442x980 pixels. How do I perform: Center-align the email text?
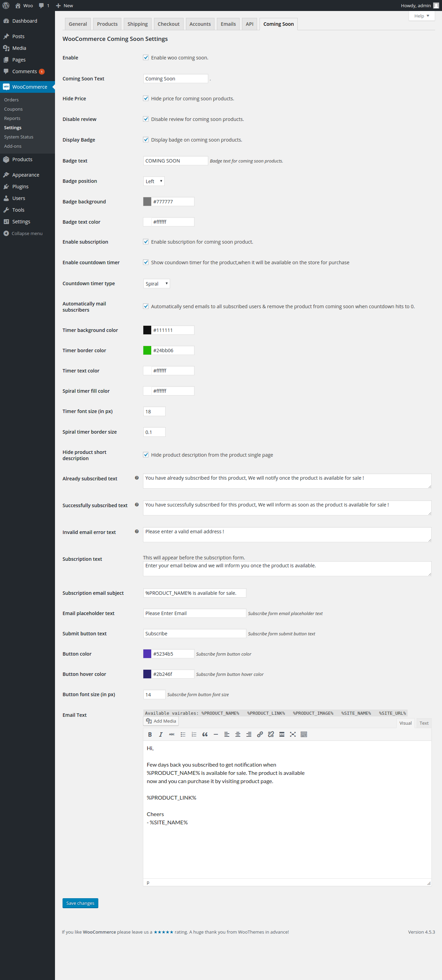click(x=238, y=734)
